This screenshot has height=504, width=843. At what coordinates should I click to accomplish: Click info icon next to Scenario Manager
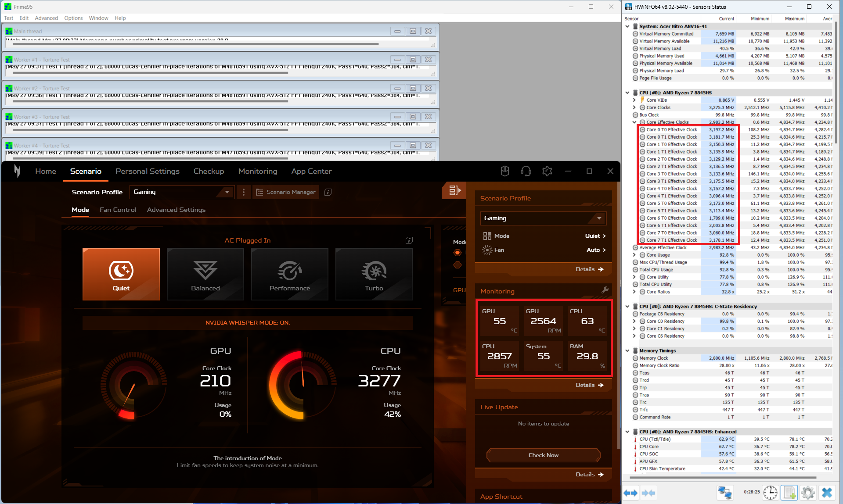click(x=328, y=192)
